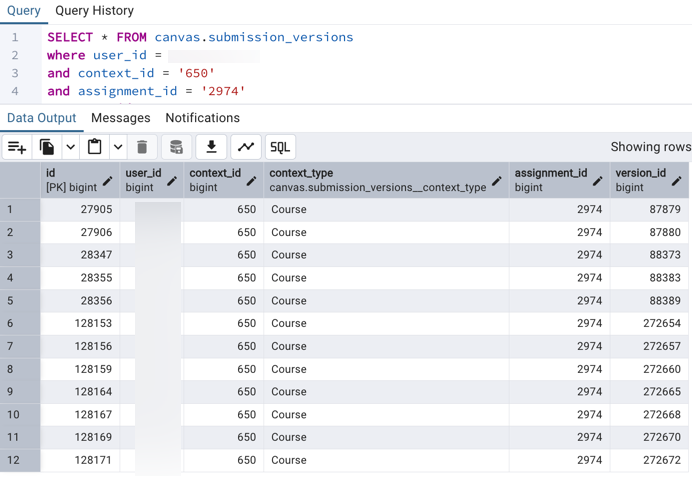Expand the paste options dropdown arrow
The width and height of the screenshot is (692, 479).
coord(118,147)
